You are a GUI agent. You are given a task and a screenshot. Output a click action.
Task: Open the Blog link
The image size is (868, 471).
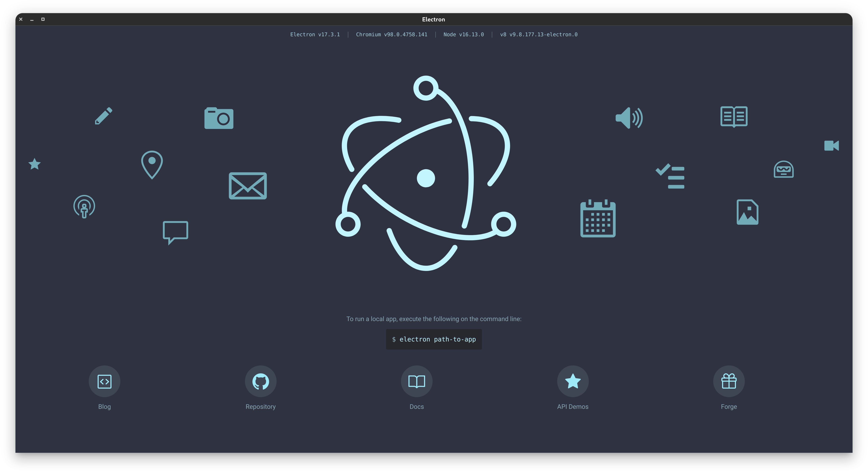click(105, 407)
